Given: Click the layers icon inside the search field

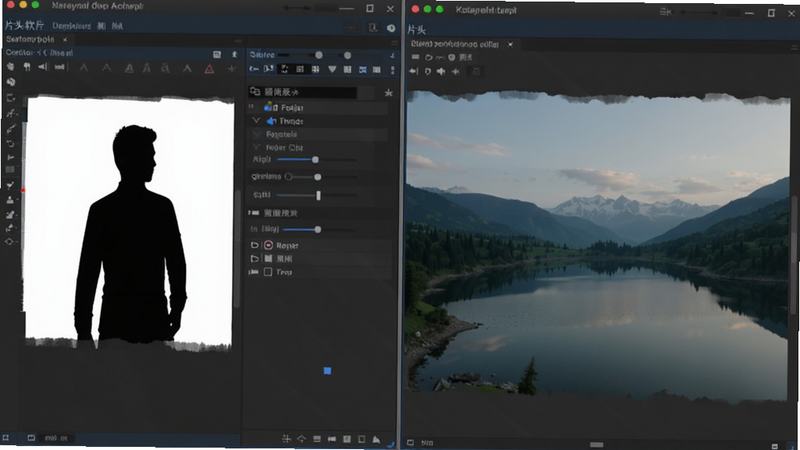Looking at the screenshot, I should click(255, 92).
